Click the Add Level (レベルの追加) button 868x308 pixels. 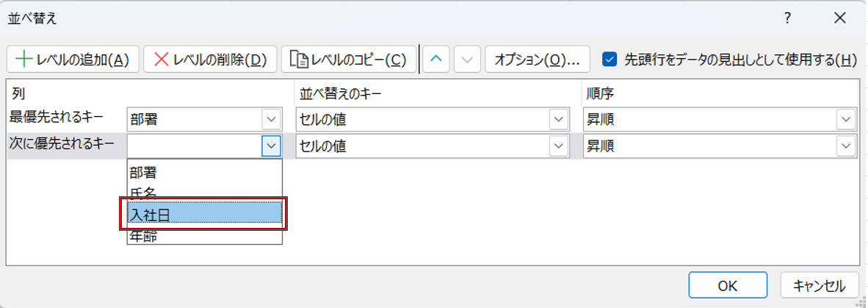click(72, 60)
